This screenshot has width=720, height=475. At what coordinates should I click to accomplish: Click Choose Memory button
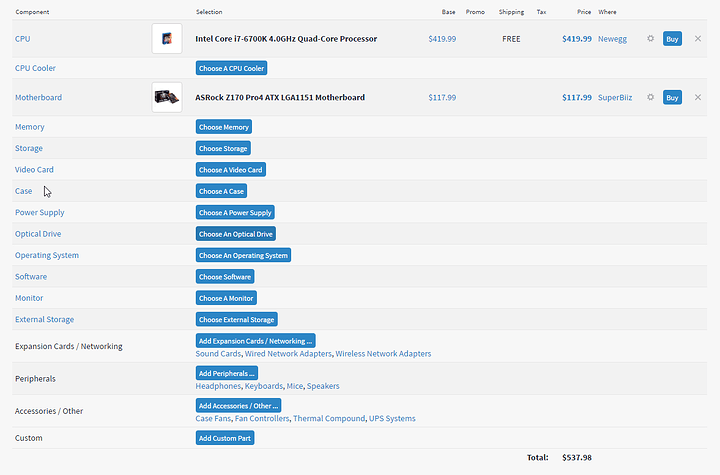224,127
